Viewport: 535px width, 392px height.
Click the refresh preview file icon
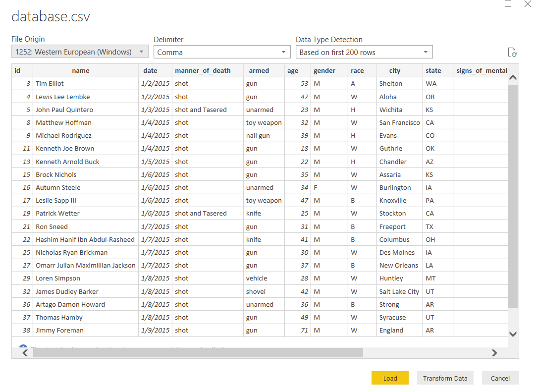512,53
